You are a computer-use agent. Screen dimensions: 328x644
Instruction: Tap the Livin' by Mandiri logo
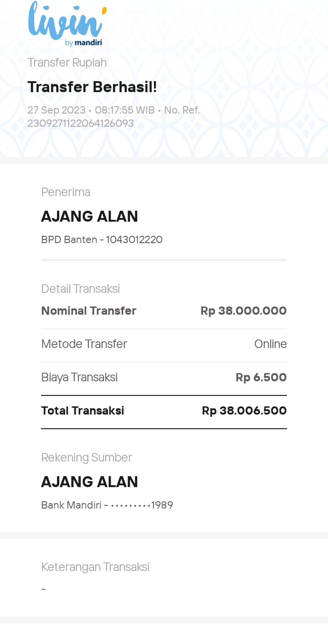coord(67,24)
